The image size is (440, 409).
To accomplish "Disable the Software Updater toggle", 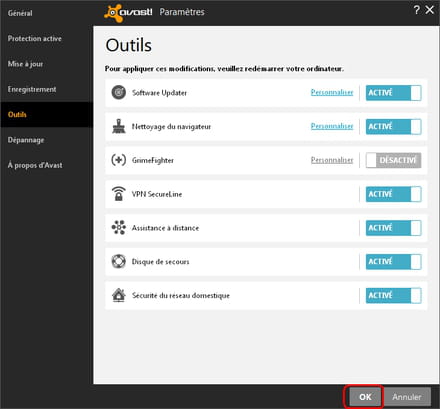I will click(394, 93).
